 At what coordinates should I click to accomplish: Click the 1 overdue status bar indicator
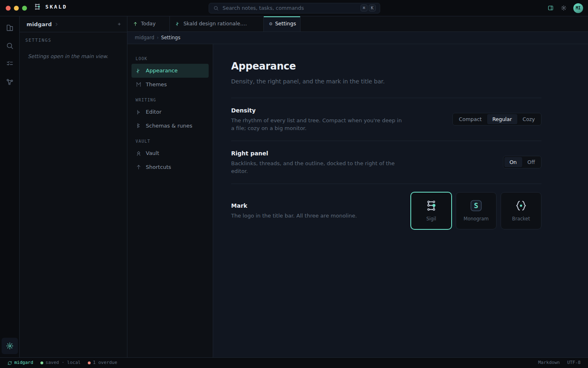[102, 363]
